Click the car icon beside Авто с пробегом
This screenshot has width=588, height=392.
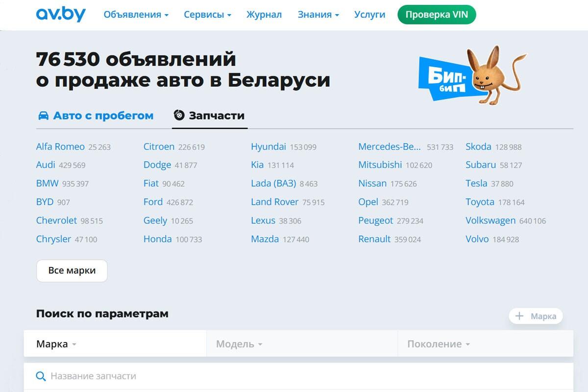(x=44, y=116)
